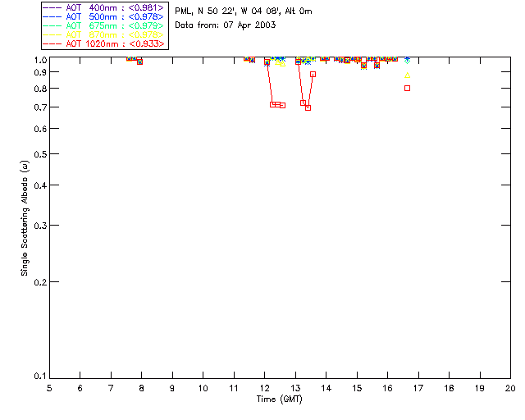
Task: Pick the red dashed line sample in legend
Action: pyautogui.click(x=52, y=43)
